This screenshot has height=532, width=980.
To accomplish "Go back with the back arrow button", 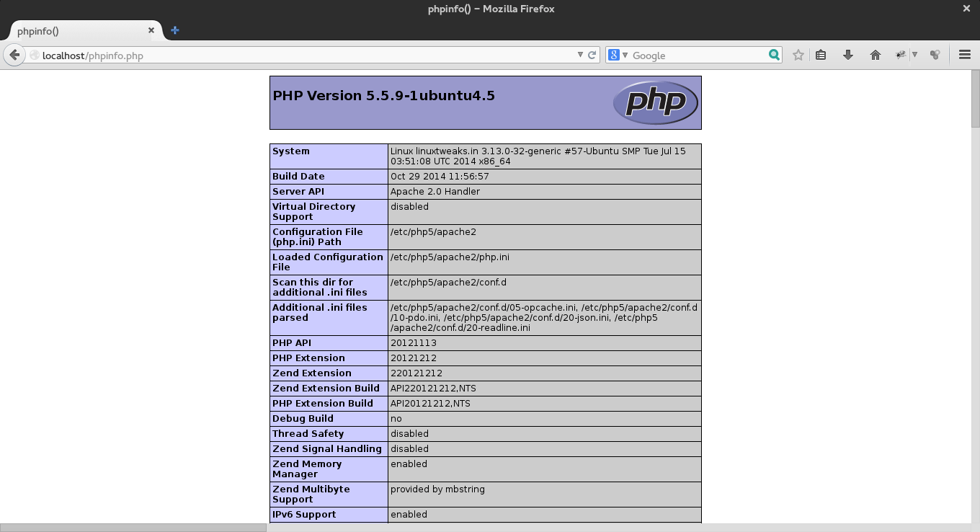I will click(x=14, y=55).
